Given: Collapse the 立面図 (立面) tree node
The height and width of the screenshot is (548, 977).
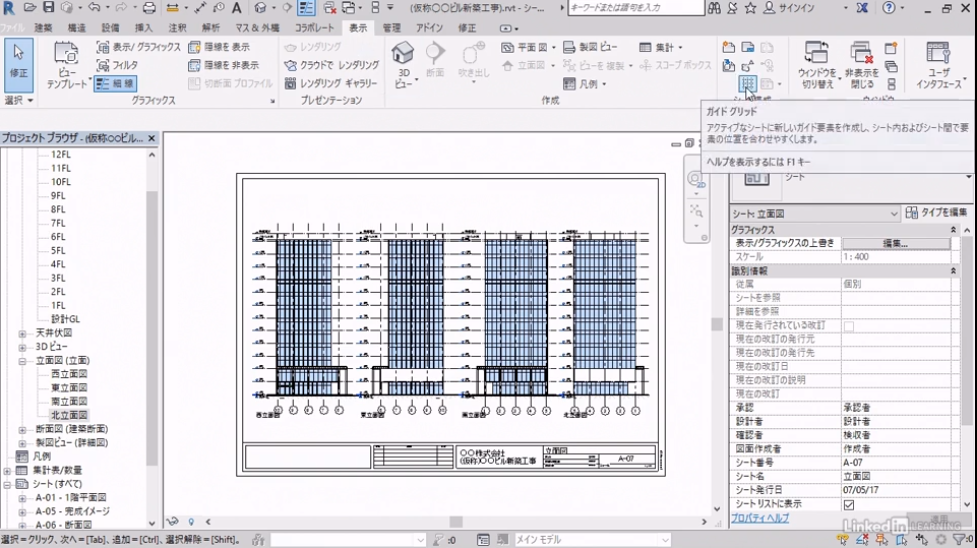Looking at the screenshot, I should 22,361.
